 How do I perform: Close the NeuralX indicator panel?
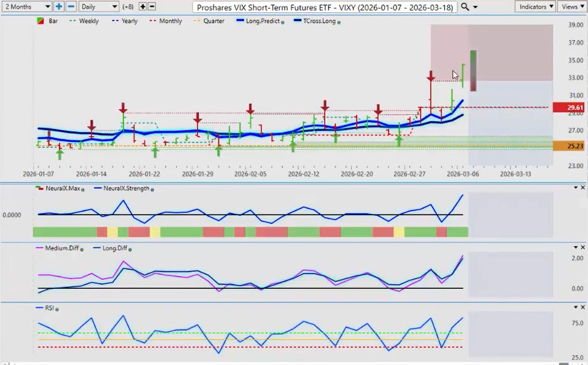click(x=582, y=188)
